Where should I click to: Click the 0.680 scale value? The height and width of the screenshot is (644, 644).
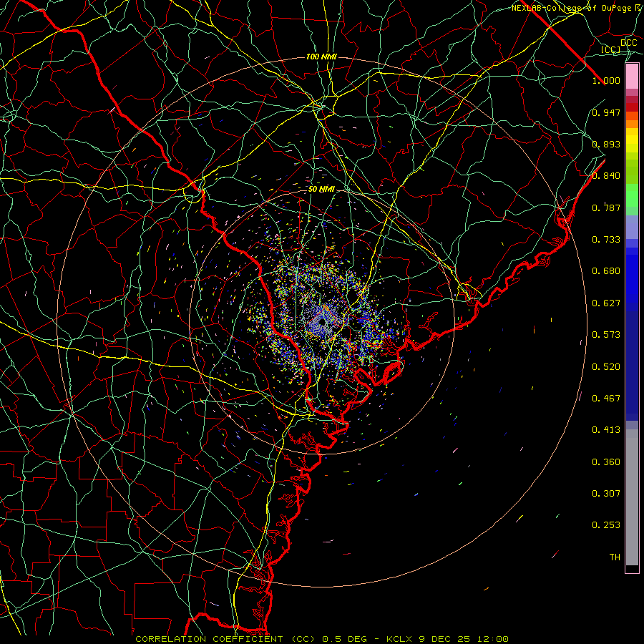click(x=606, y=271)
